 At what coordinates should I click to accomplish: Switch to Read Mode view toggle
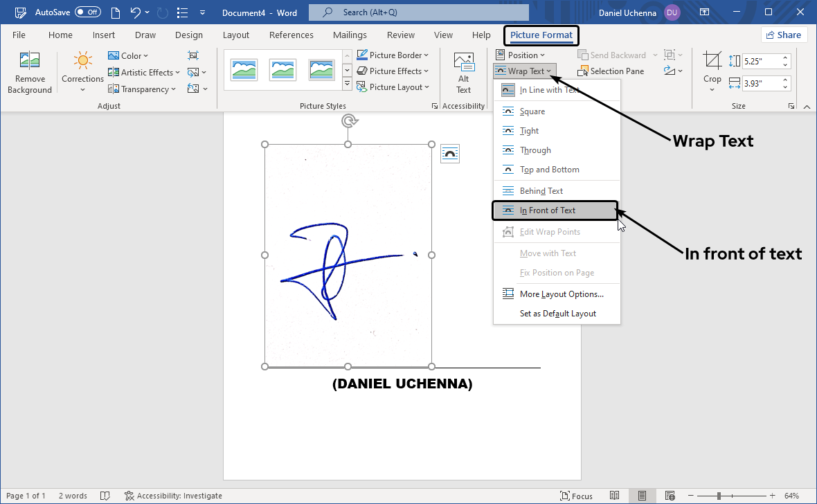[x=615, y=495]
